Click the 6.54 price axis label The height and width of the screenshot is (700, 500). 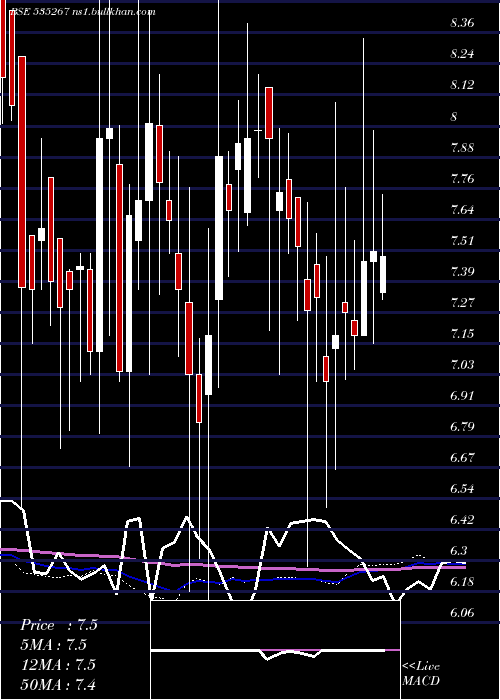click(x=462, y=489)
